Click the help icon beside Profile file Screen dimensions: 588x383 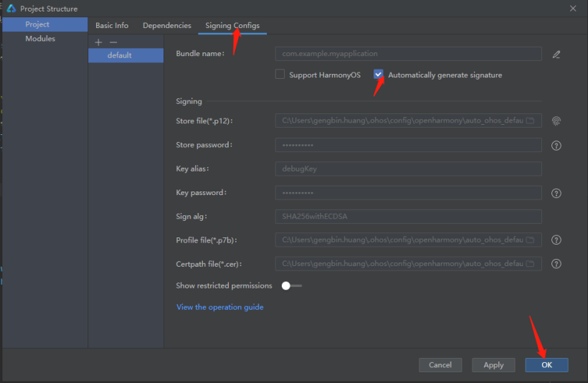coord(556,240)
